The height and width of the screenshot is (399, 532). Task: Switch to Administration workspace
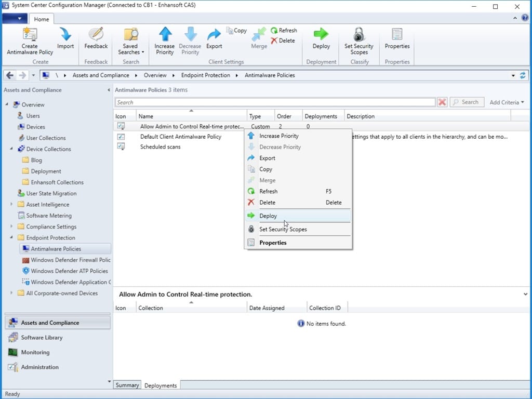pyautogui.click(x=58, y=367)
